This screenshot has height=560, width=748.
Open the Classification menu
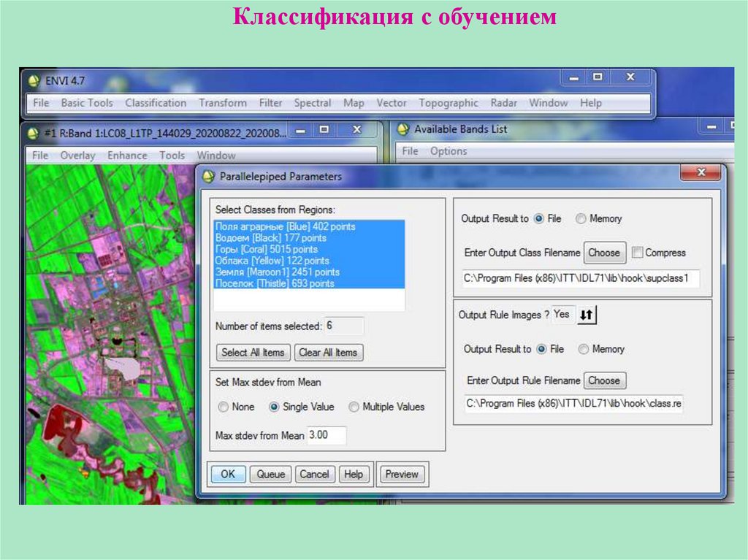click(156, 103)
